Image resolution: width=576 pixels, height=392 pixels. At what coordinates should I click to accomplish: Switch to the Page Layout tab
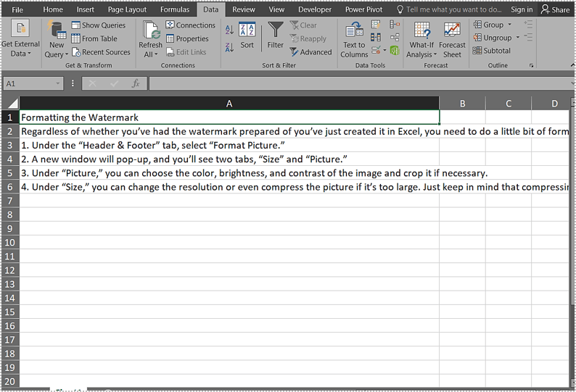(127, 9)
